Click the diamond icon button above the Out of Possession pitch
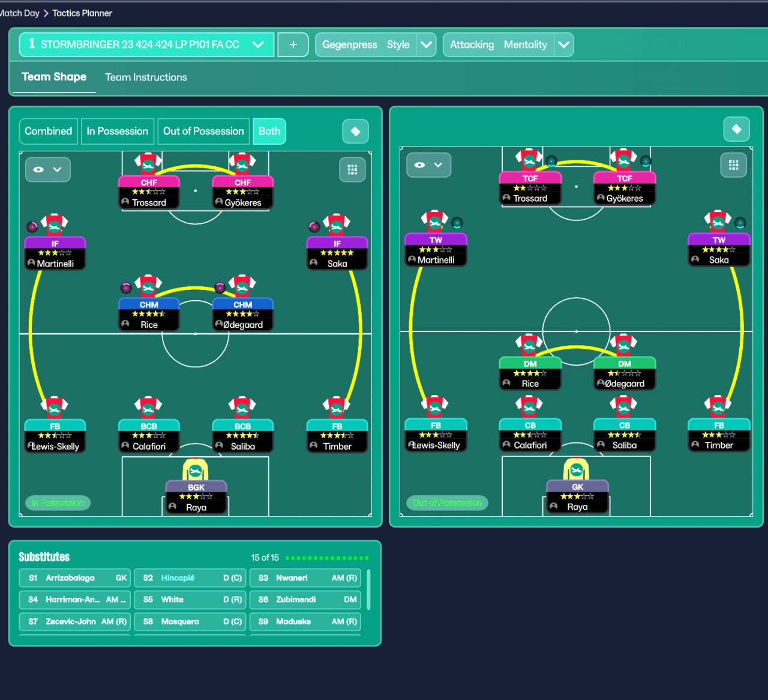 pos(736,129)
